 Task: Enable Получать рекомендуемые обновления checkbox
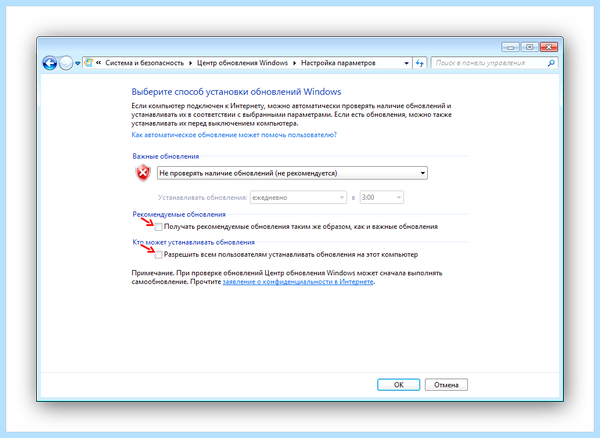pos(158,227)
